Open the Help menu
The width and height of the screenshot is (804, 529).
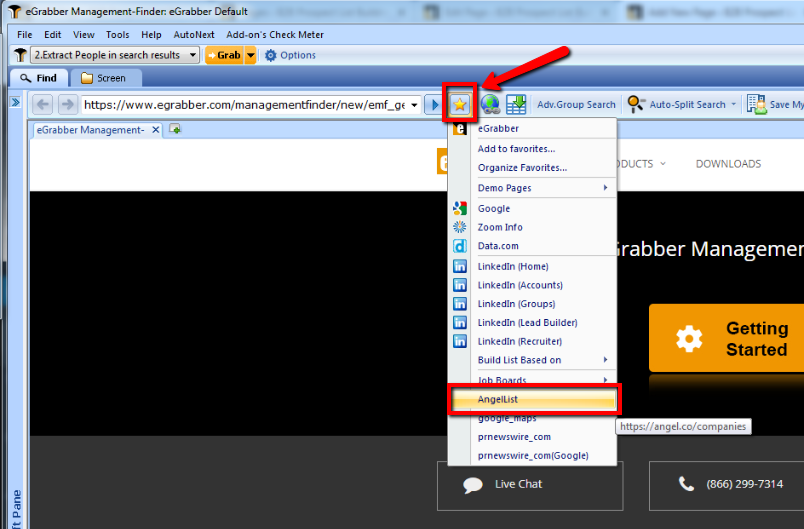tap(151, 35)
